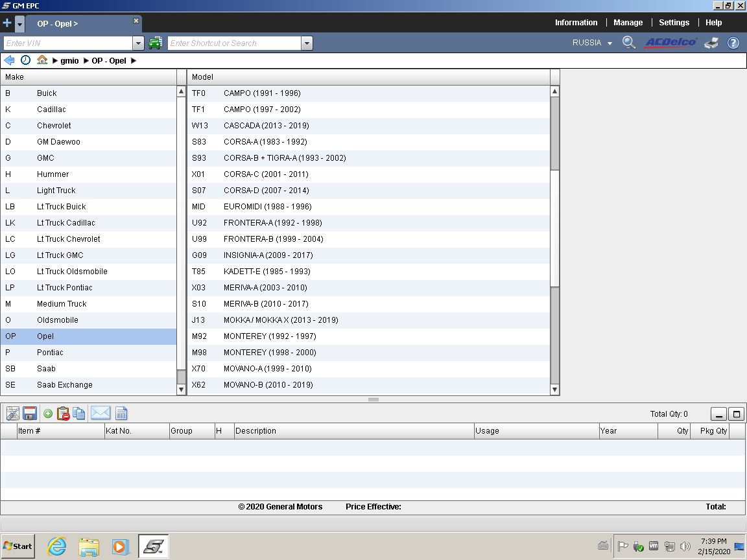Select the Hummer make

point(88,174)
